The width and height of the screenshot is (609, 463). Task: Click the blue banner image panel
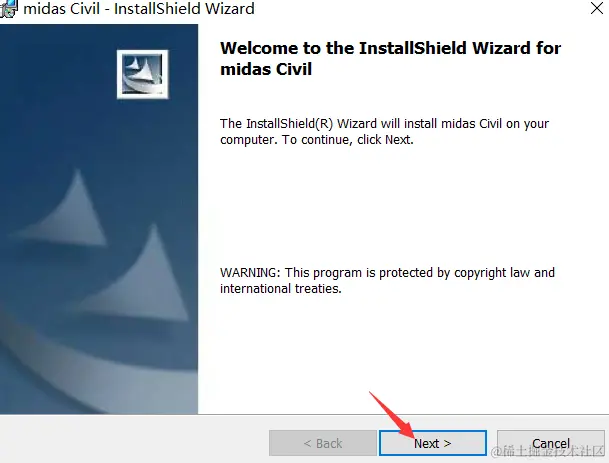pos(99,219)
